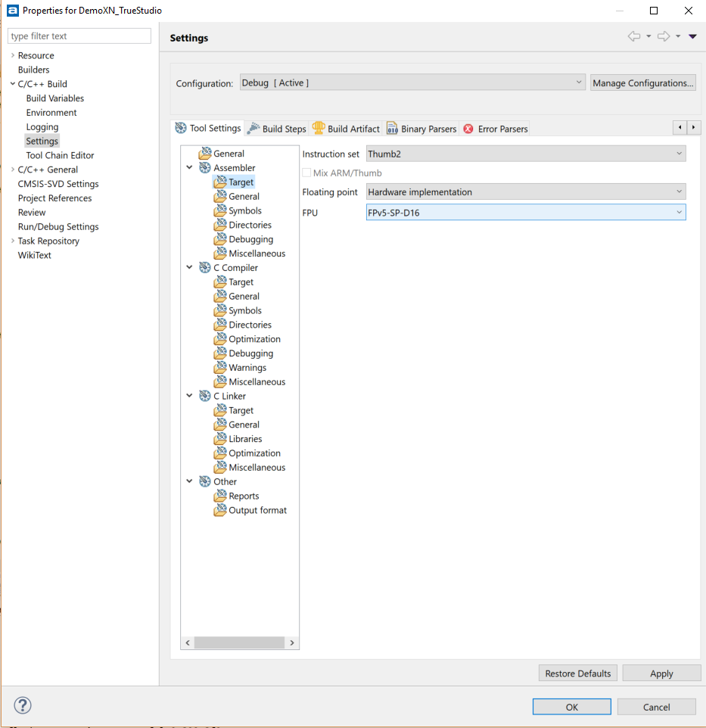
Task: Click the Reports folder icon
Action: (x=220, y=496)
